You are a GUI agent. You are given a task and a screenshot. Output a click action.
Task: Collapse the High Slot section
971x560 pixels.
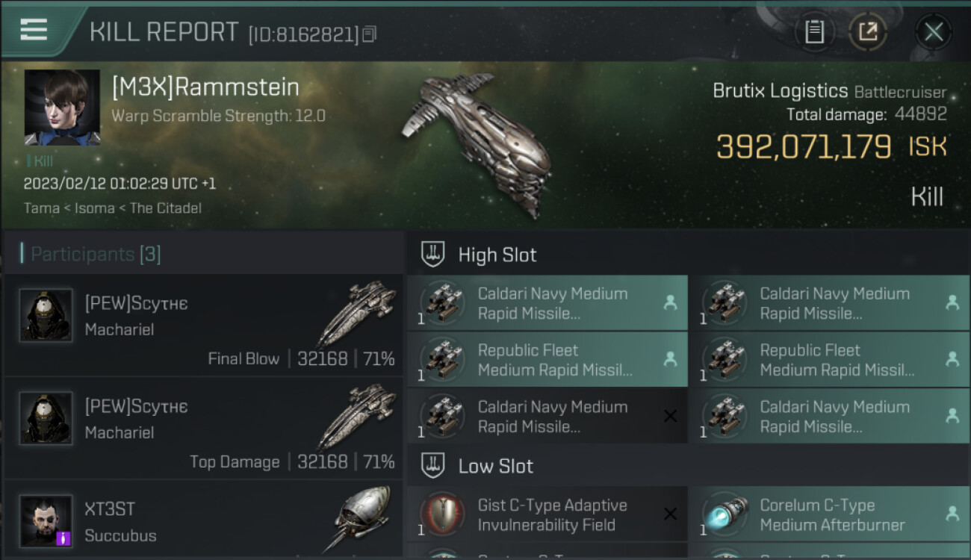tap(433, 255)
